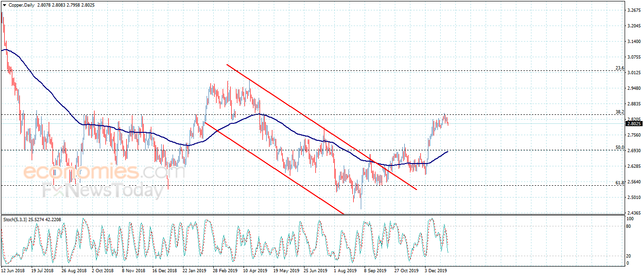644x276 pixels.
Task: Click the stochastic scale value 100
Action: [x=629, y=219]
